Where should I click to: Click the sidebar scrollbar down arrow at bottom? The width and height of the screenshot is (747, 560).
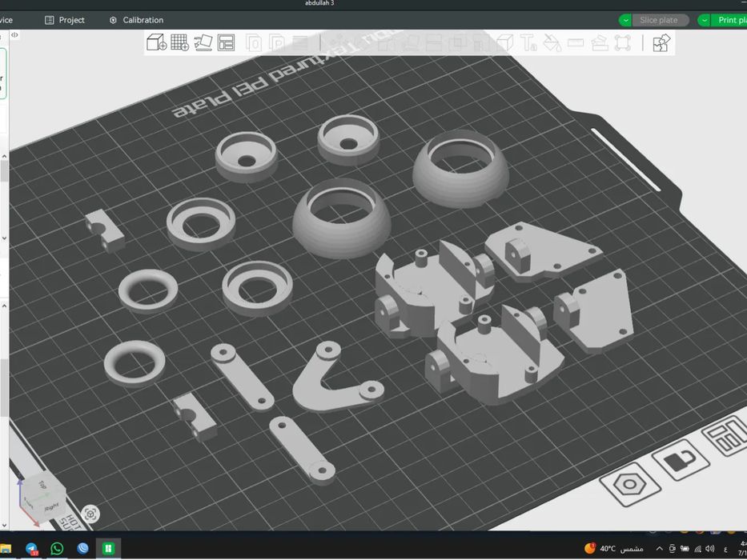pos(4,526)
